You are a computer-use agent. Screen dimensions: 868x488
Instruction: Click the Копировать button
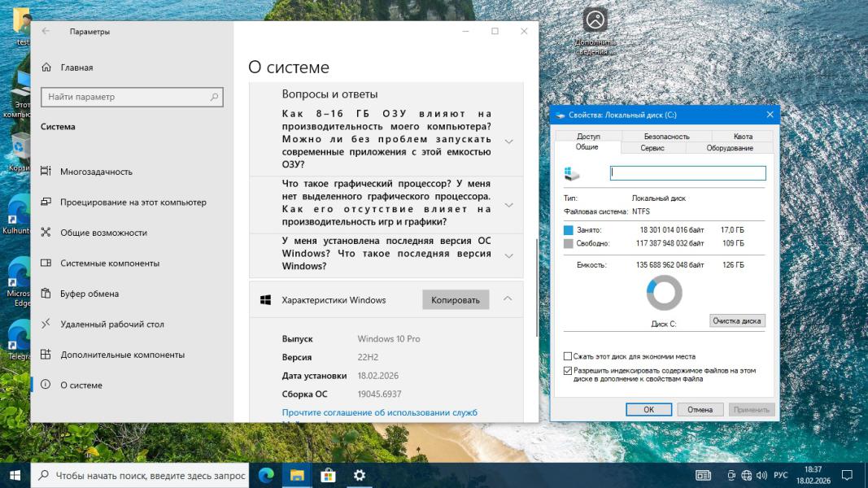coord(456,300)
